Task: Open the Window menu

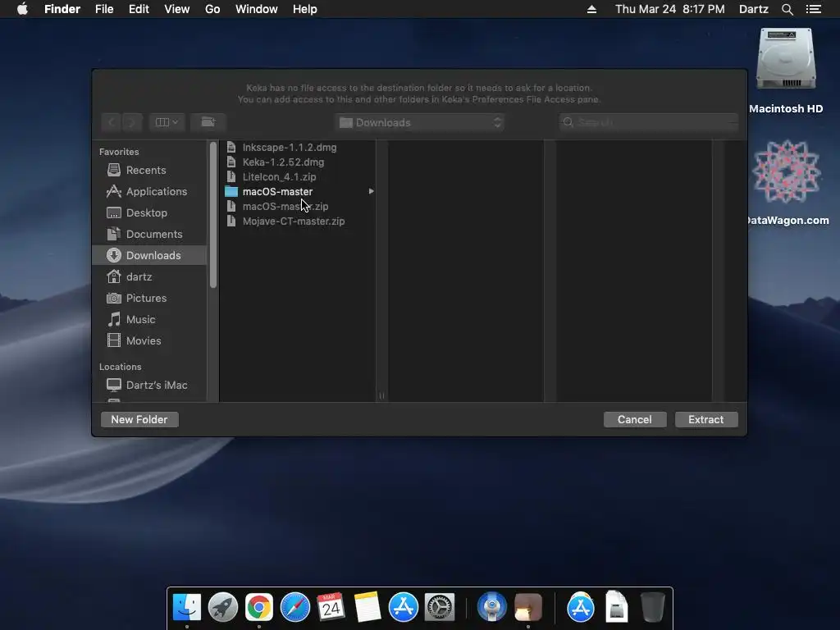Action: (x=257, y=9)
